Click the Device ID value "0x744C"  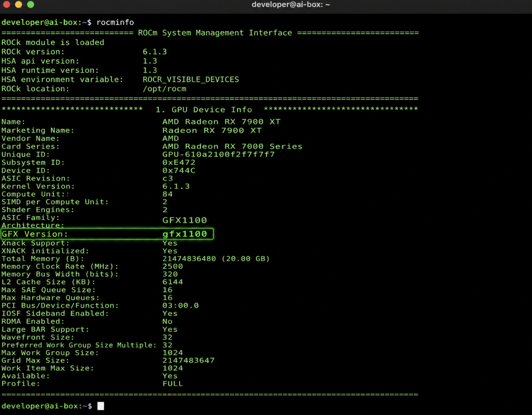[179, 171]
